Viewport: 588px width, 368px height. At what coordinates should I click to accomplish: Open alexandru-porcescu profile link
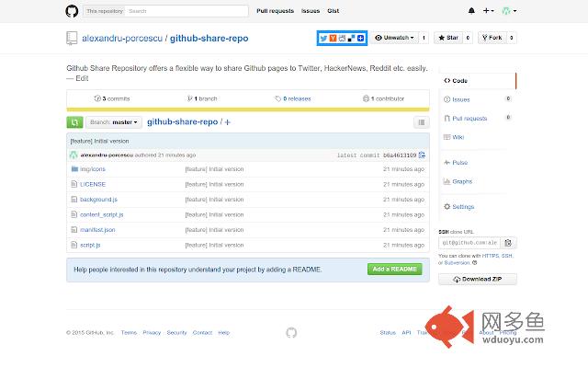[122, 39]
